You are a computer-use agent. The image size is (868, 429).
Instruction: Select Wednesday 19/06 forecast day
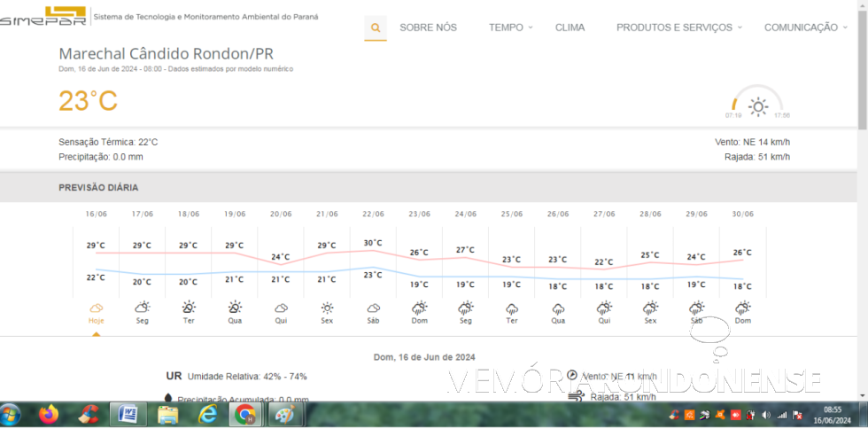point(235,308)
